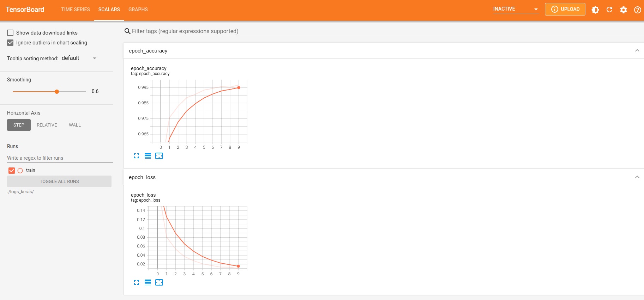Switch to the TIME SERIES tab
This screenshot has width=644, height=300.
coord(76,10)
